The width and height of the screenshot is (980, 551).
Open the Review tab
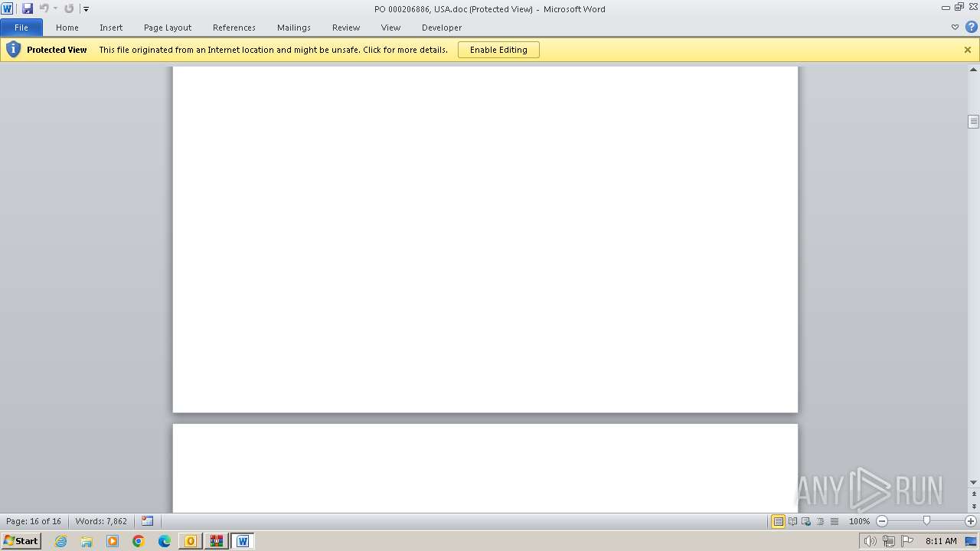point(346,28)
